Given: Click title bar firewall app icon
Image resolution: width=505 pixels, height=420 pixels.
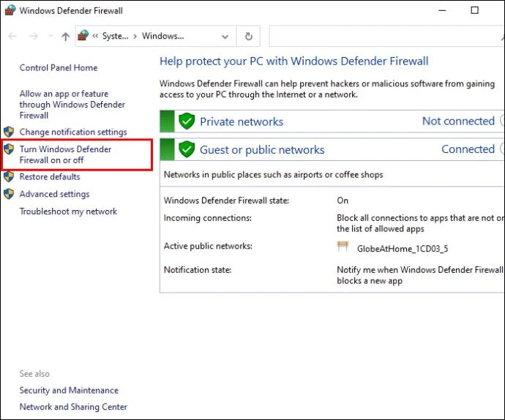Looking at the screenshot, I should 10,10.
